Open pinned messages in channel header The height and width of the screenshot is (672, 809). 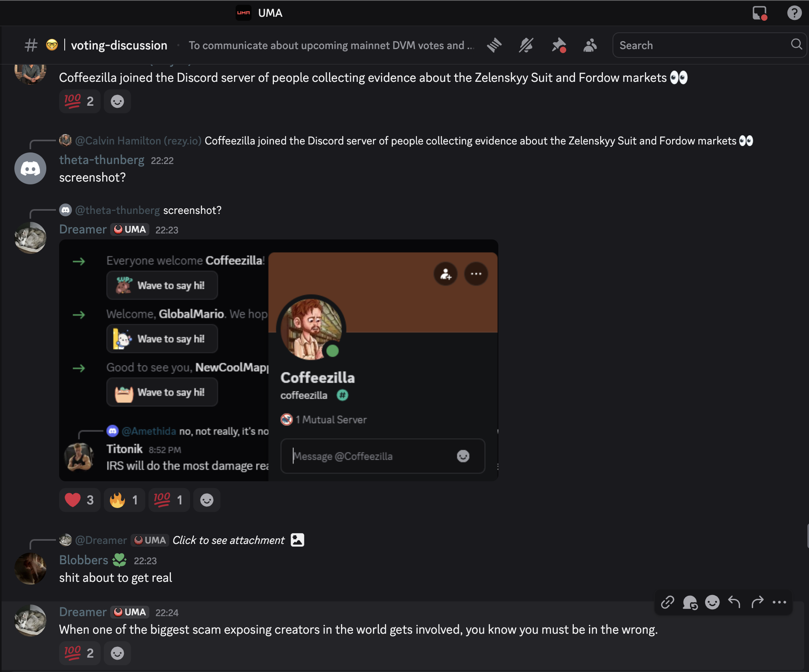click(559, 45)
